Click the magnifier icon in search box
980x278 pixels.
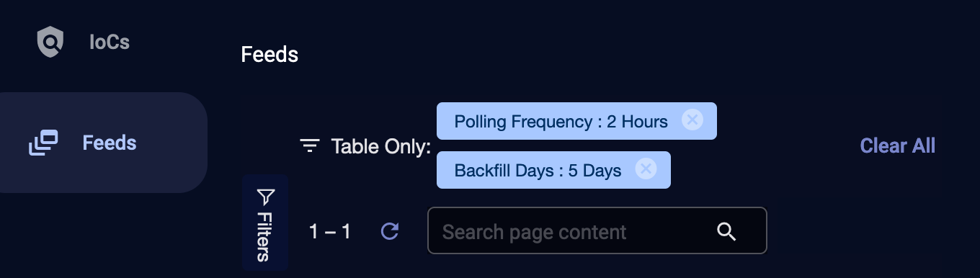726,231
